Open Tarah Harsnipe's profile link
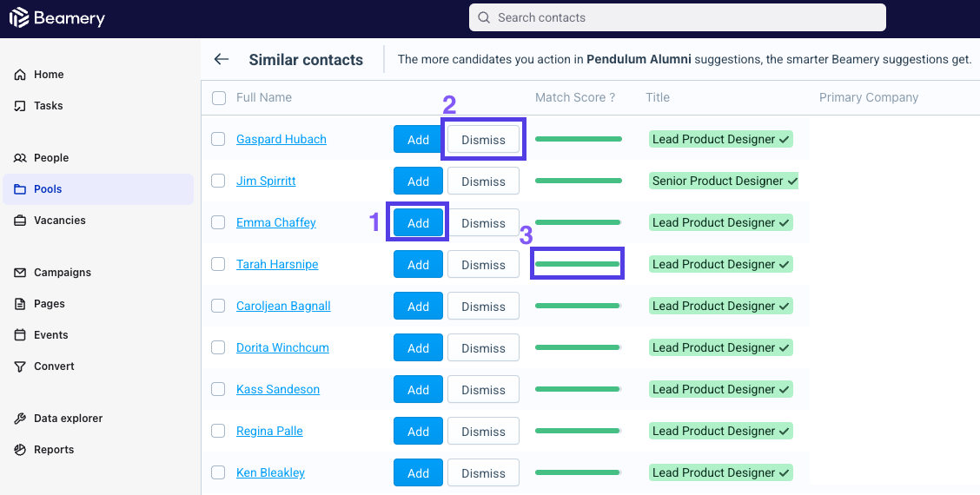Image resolution: width=980 pixels, height=495 pixels. point(277,264)
